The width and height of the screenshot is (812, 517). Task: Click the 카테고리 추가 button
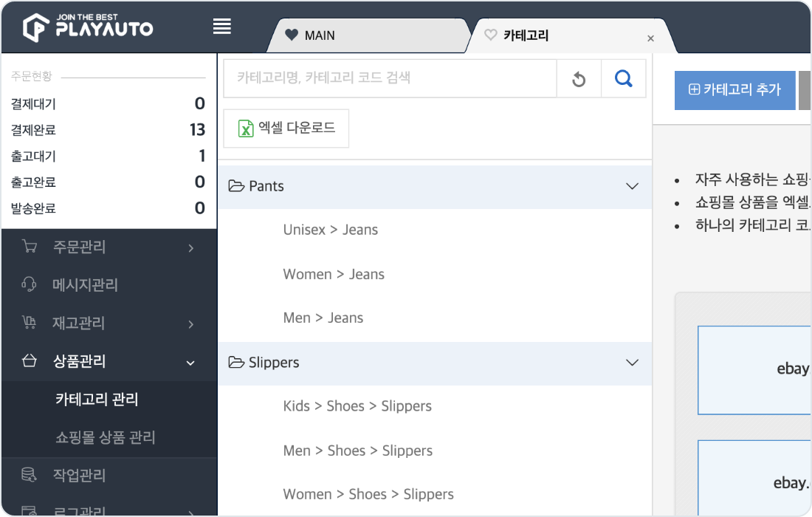tap(734, 90)
